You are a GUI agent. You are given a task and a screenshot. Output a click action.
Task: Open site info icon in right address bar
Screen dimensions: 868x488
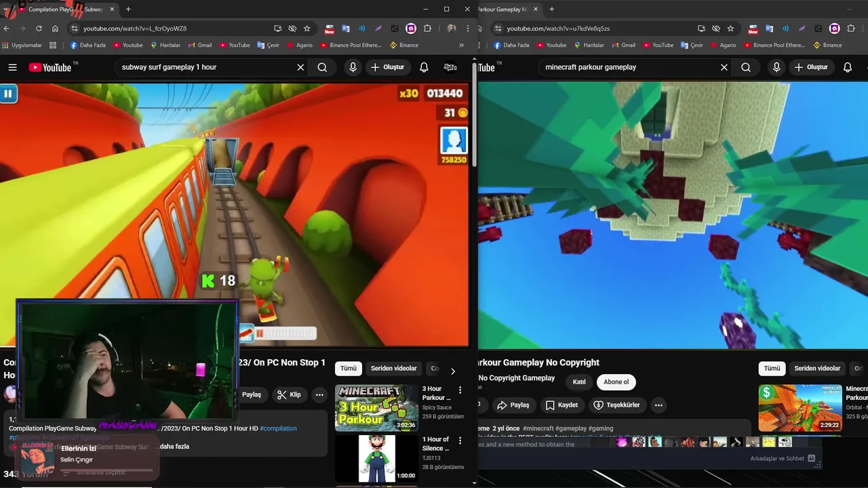(x=498, y=28)
